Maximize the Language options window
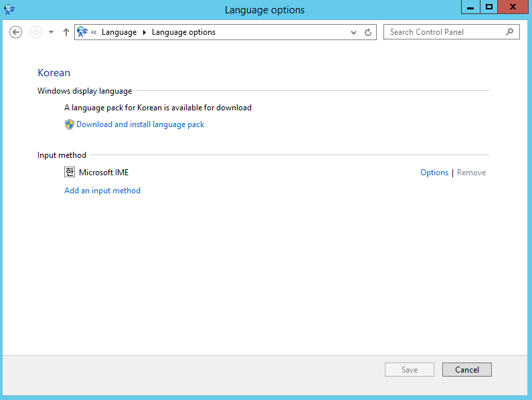This screenshot has height=400, width=532. point(489,7)
